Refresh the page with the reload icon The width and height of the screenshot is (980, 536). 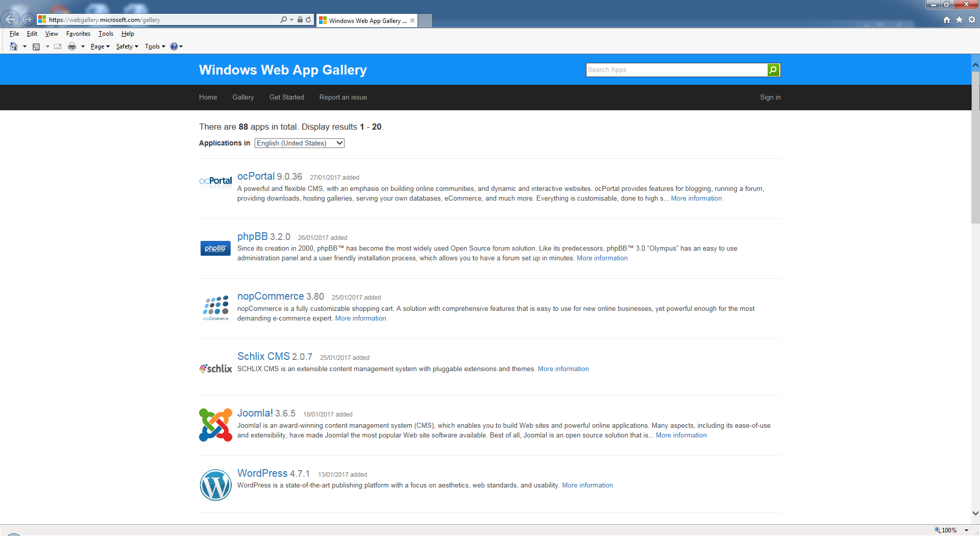coord(308,20)
